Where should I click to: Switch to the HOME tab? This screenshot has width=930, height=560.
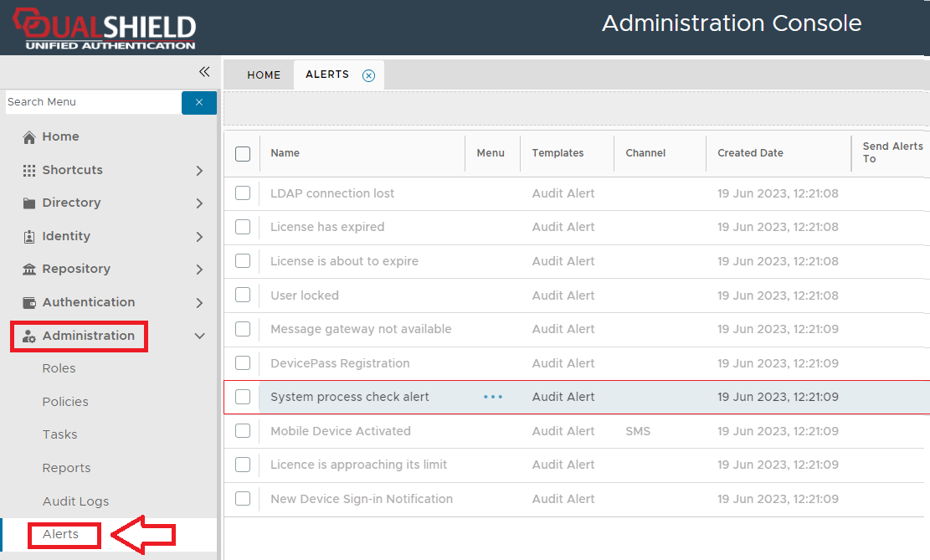[x=264, y=75]
